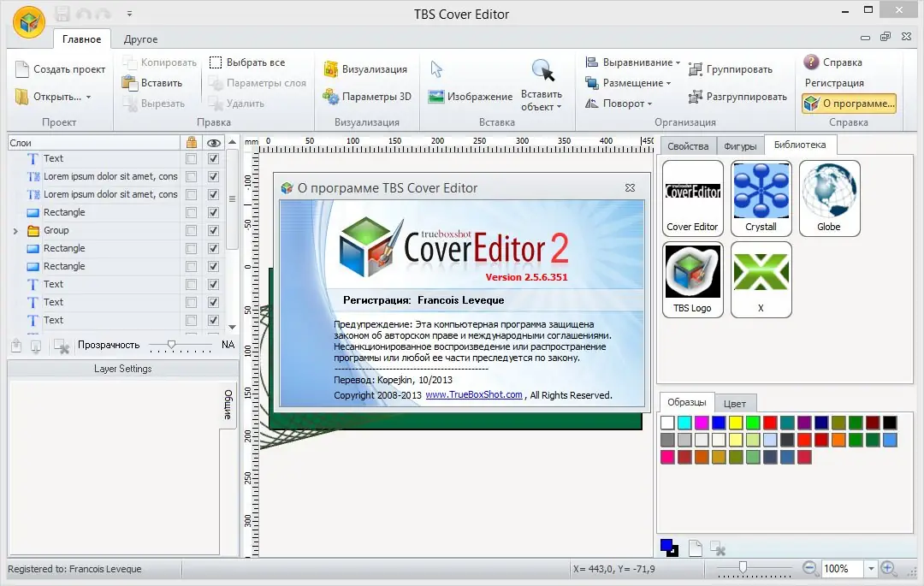Click the save icon in quick access bar
Screen dimensions: 924x586
tap(62, 14)
